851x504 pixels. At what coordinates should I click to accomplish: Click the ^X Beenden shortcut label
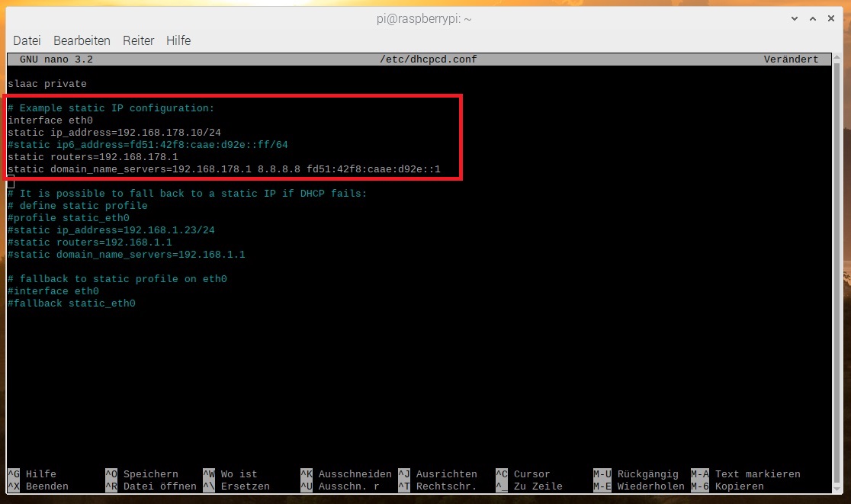click(x=38, y=486)
